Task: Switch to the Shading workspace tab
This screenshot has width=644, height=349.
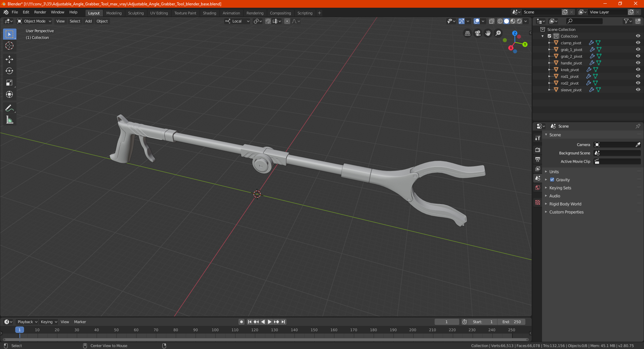Action: (209, 13)
